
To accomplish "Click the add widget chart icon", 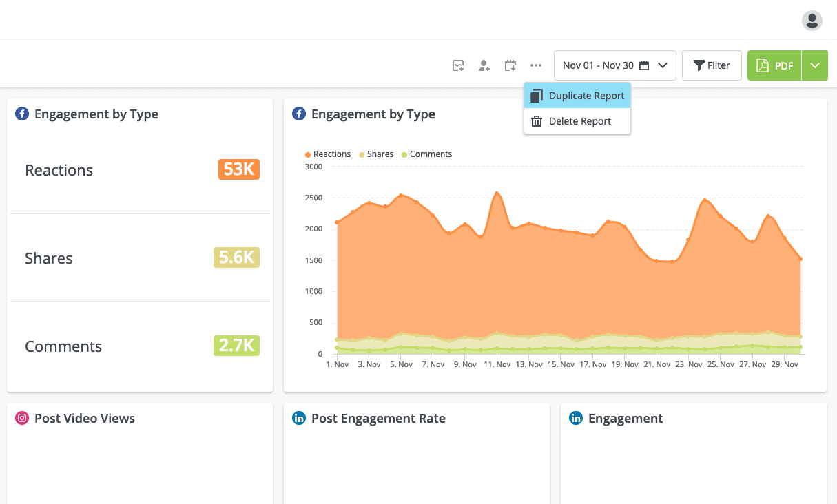I will point(458,65).
